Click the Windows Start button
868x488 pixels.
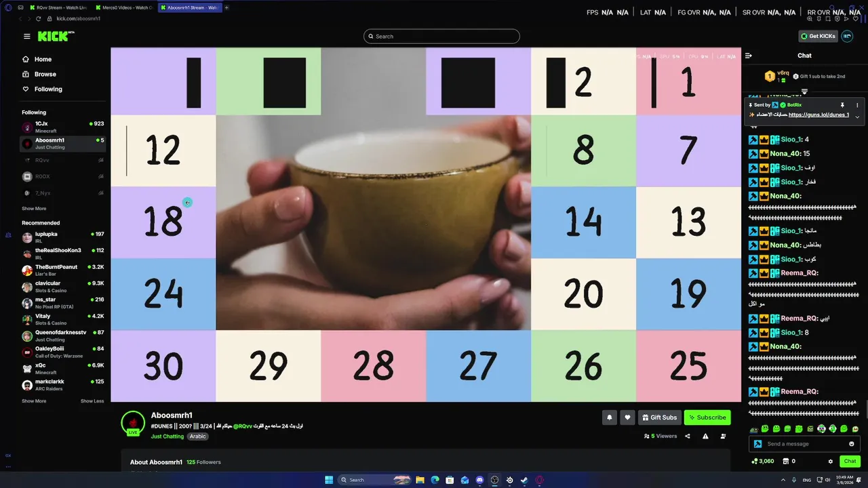(329, 480)
